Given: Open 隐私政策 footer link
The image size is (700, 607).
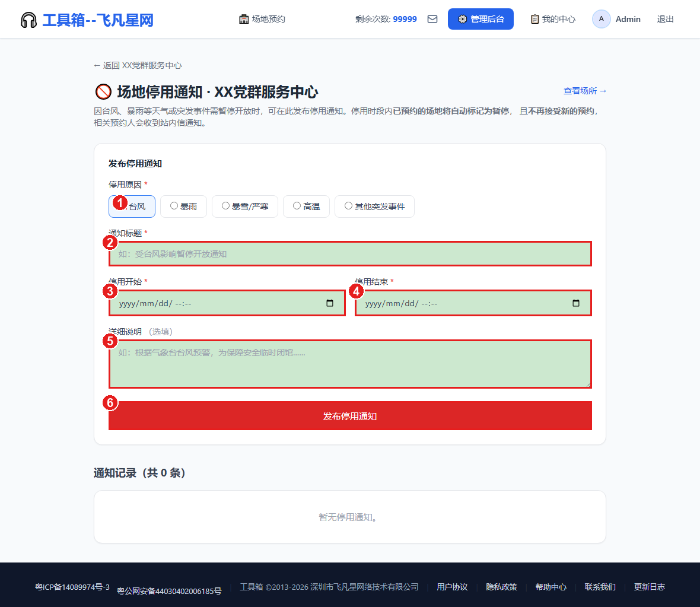Looking at the screenshot, I should (x=501, y=587).
